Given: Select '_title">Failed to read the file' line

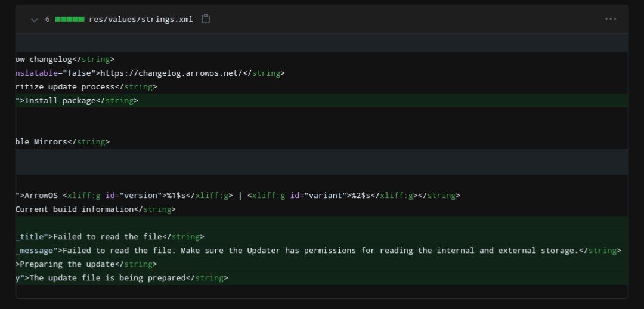Looking at the screenshot, I should (x=321, y=237).
